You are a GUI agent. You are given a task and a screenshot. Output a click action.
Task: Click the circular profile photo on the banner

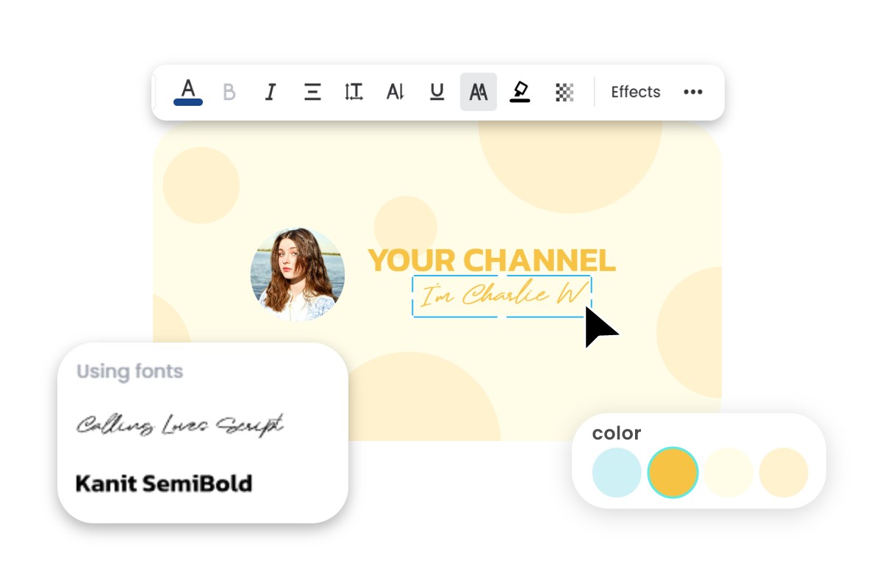(297, 274)
